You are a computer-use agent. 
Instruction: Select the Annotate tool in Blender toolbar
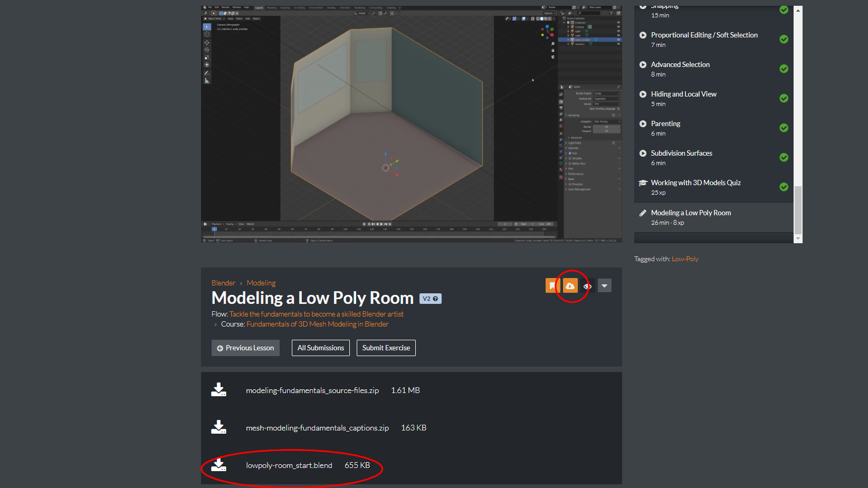coord(207,73)
